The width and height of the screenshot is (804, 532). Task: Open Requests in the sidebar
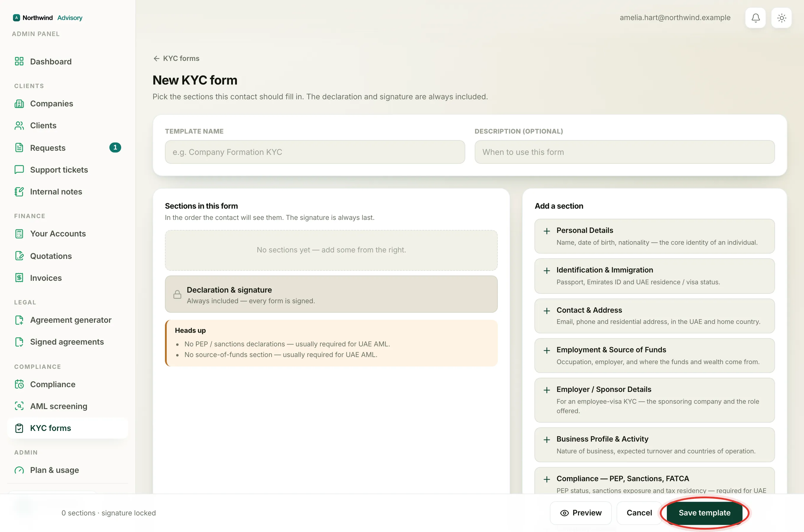click(67, 147)
